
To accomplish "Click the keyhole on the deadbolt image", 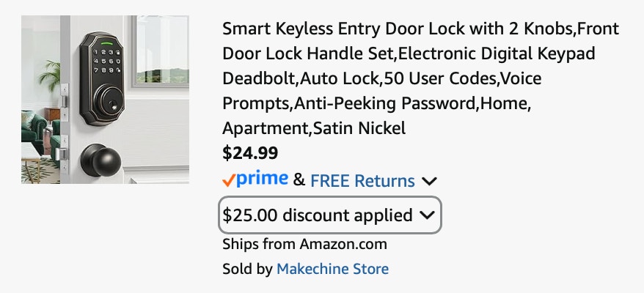I will pyautogui.click(x=112, y=105).
